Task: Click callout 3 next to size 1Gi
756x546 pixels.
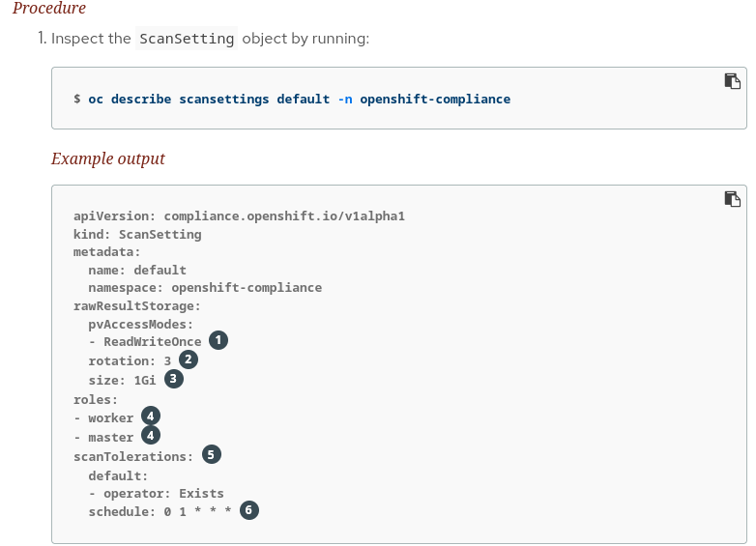Action: coord(173,380)
